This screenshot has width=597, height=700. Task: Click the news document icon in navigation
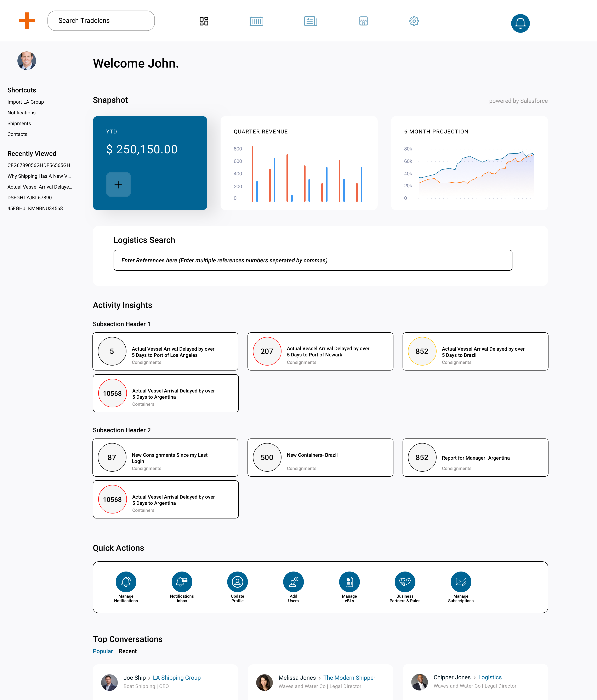311,21
